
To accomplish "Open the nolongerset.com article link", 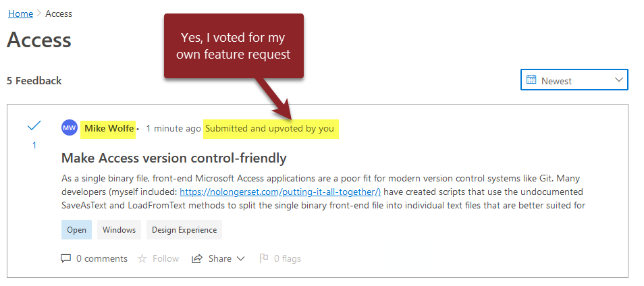I will pyautogui.click(x=280, y=192).
